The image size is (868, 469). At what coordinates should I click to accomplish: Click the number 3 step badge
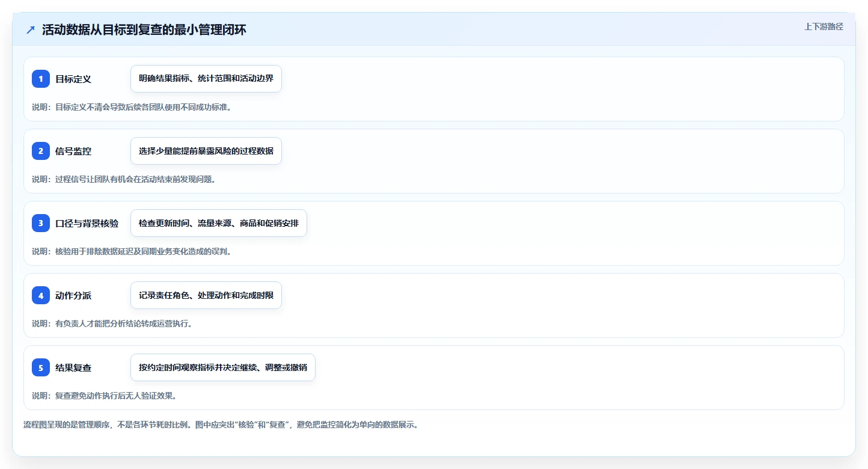pyautogui.click(x=41, y=223)
